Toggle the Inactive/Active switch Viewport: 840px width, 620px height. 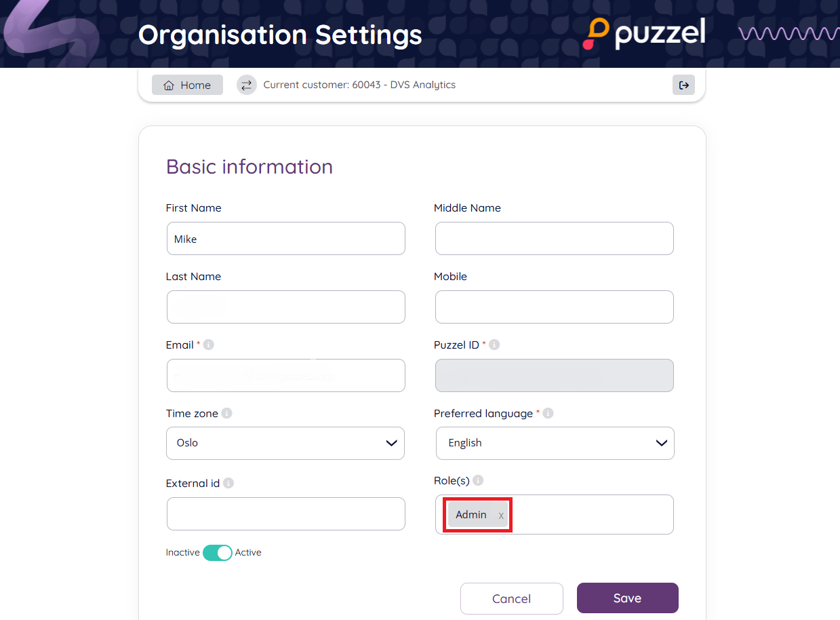click(x=217, y=552)
